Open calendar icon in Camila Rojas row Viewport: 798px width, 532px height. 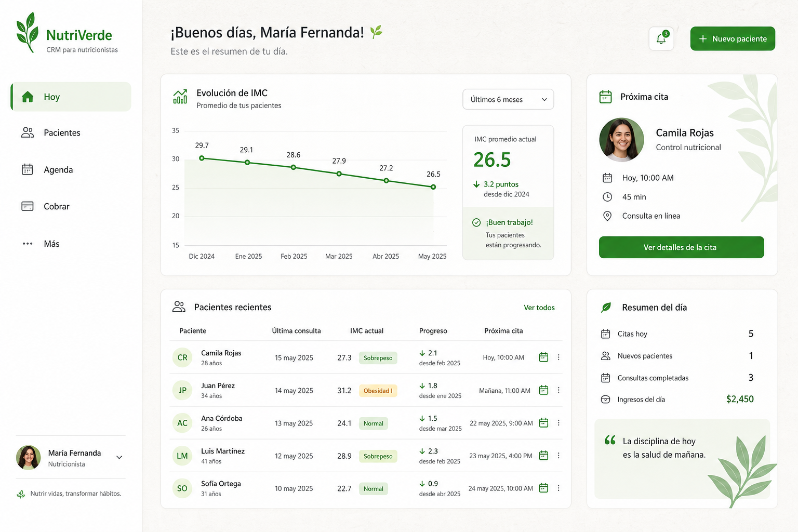tap(543, 357)
